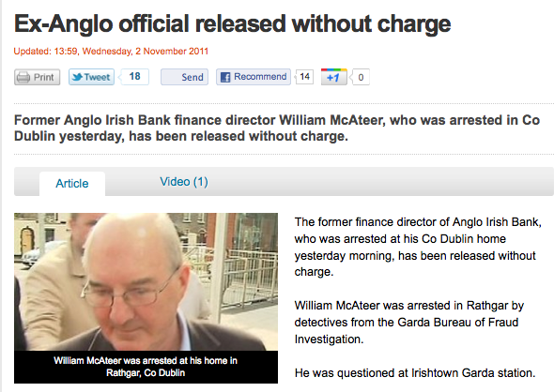
Task: Recommend the article on Facebook
Action: coord(254,77)
